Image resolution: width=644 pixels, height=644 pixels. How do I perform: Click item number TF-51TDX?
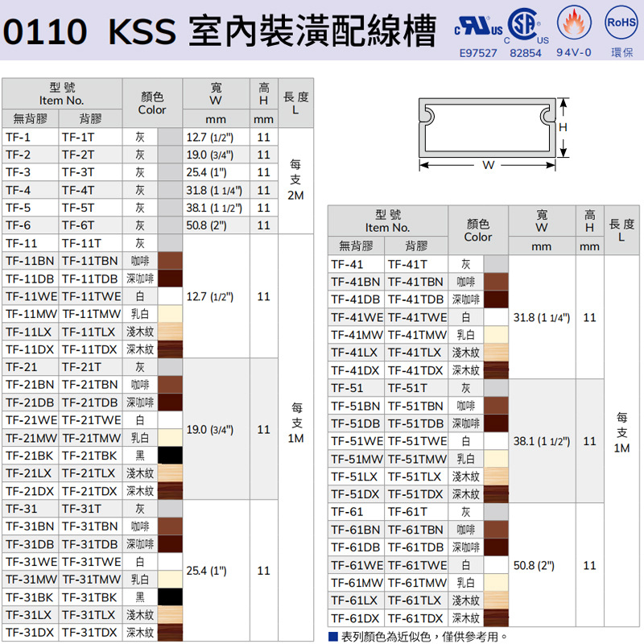point(415,494)
